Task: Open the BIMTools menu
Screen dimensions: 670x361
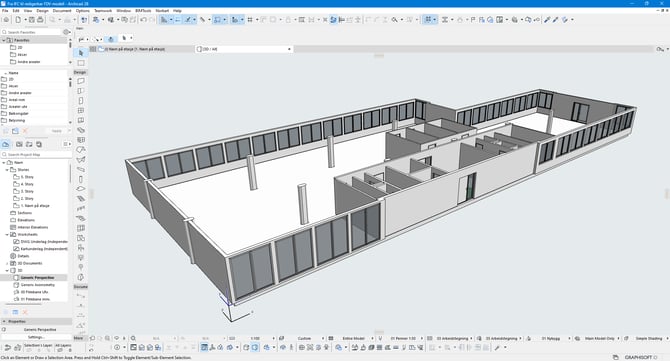Action: [143, 11]
